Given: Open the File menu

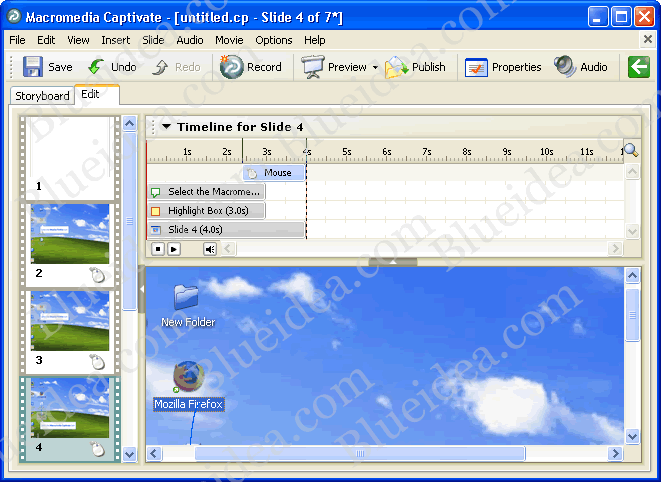Looking at the screenshot, I should click(17, 40).
